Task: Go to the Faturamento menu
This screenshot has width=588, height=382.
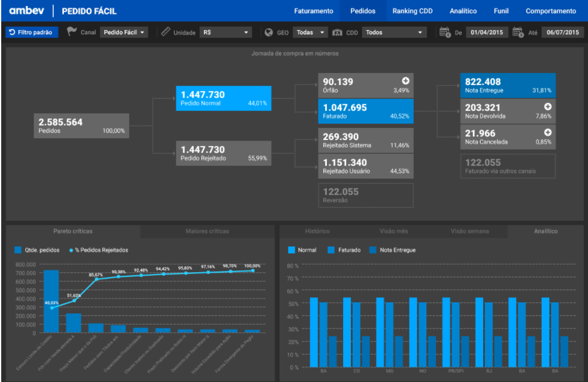Action: tap(314, 11)
